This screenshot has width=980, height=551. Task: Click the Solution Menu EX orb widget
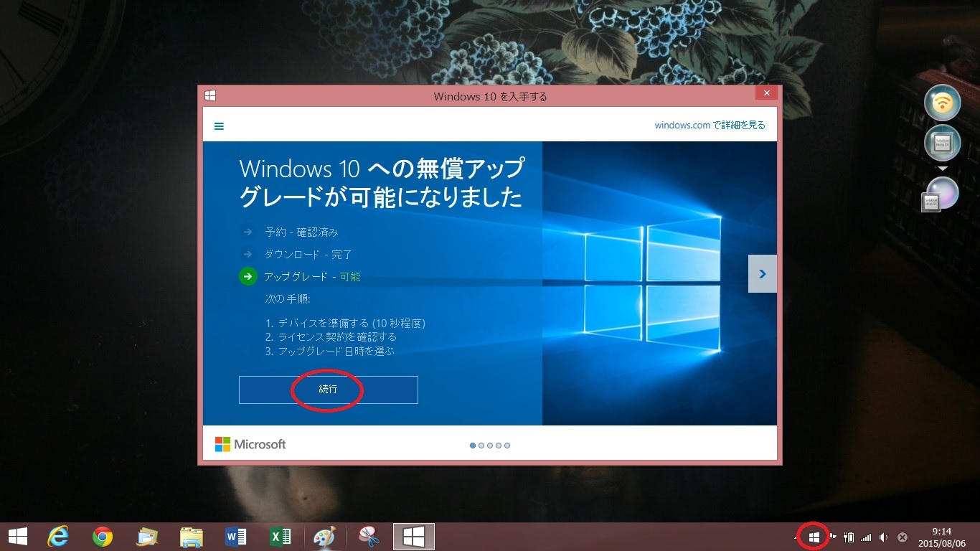pos(942,142)
